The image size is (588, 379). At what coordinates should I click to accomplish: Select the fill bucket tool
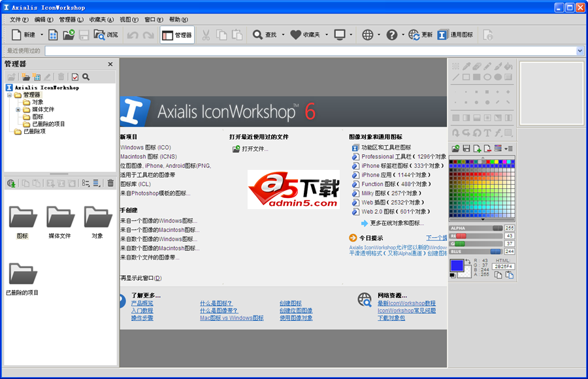(508, 67)
